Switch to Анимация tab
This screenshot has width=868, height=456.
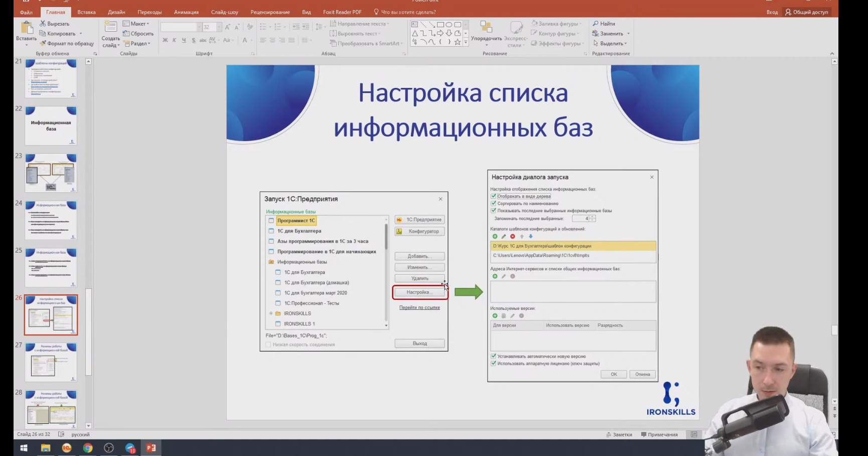click(x=186, y=12)
